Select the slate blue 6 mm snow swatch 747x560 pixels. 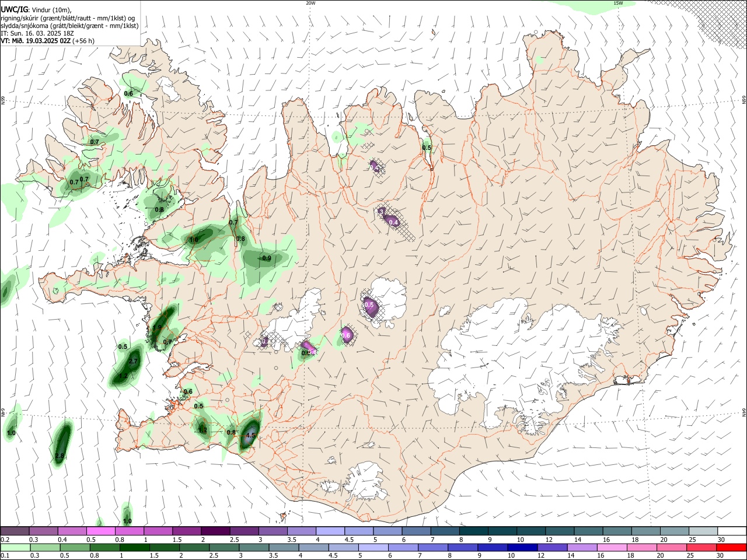click(x=417, y=531)
